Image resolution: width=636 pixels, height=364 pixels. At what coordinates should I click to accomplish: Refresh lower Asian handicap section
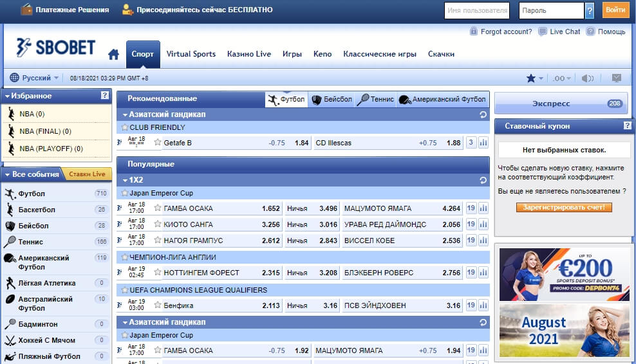coord(483,322)
